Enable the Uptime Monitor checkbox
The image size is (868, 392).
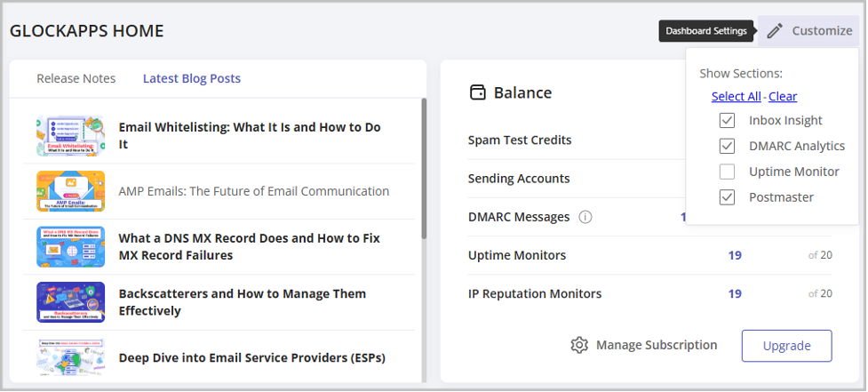[727, 172]
